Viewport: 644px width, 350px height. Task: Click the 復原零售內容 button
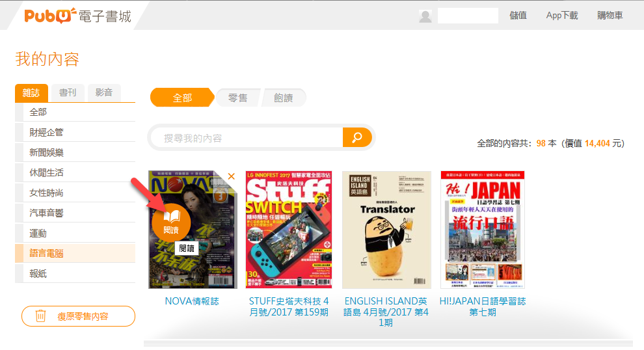pos(79,316)
